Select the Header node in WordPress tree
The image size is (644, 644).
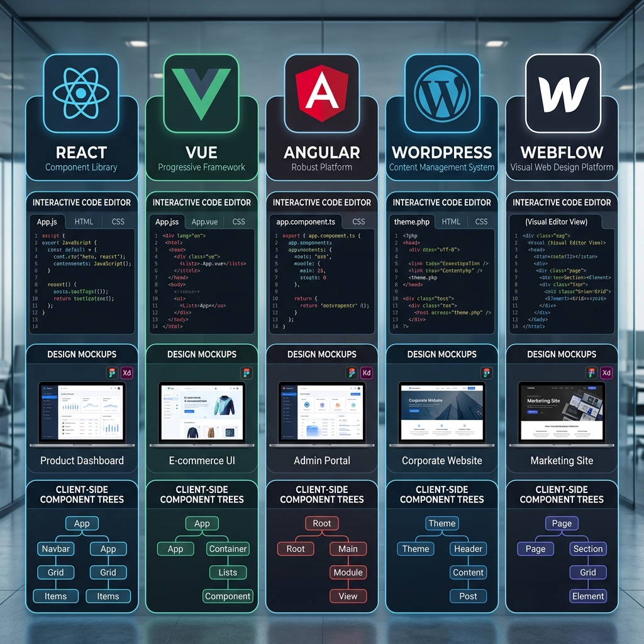(x=468, y=548)
